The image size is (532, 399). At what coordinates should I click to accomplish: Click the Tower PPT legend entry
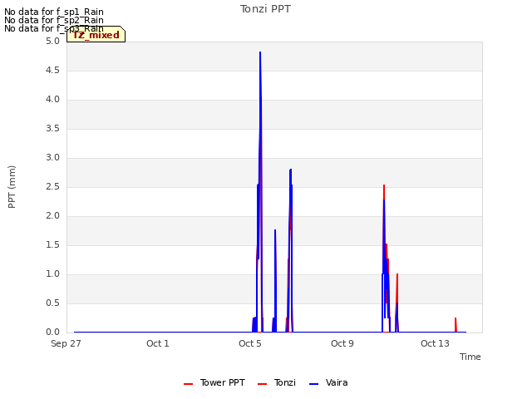pos(214,382)
